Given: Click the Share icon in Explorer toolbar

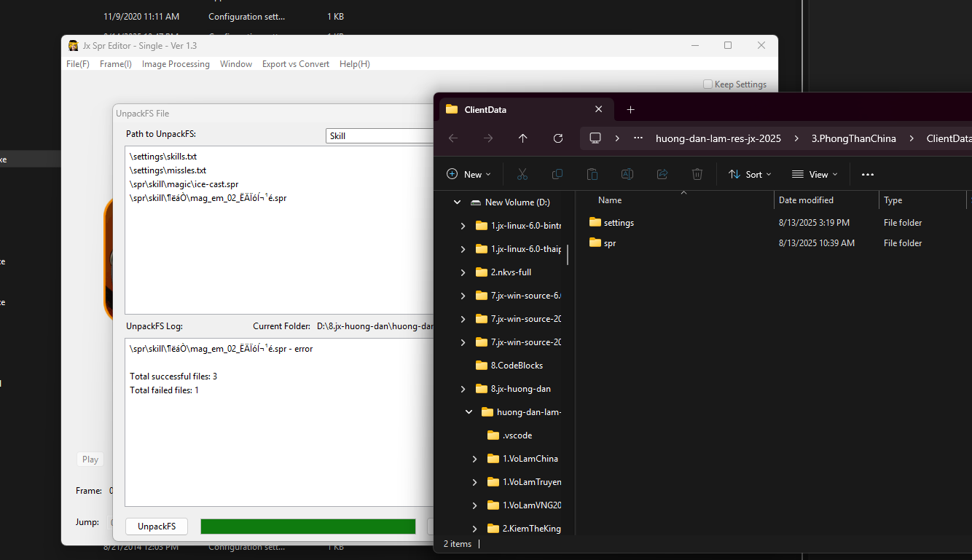Looking at the screenshot, I should 662,174.
